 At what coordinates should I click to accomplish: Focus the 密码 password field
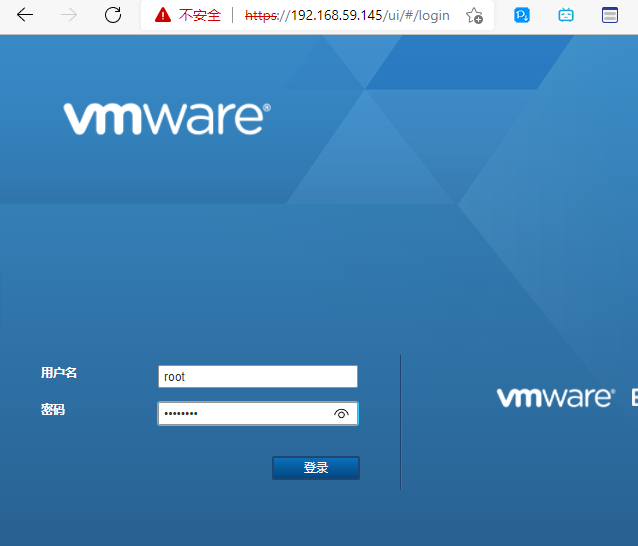coord(258,413)
